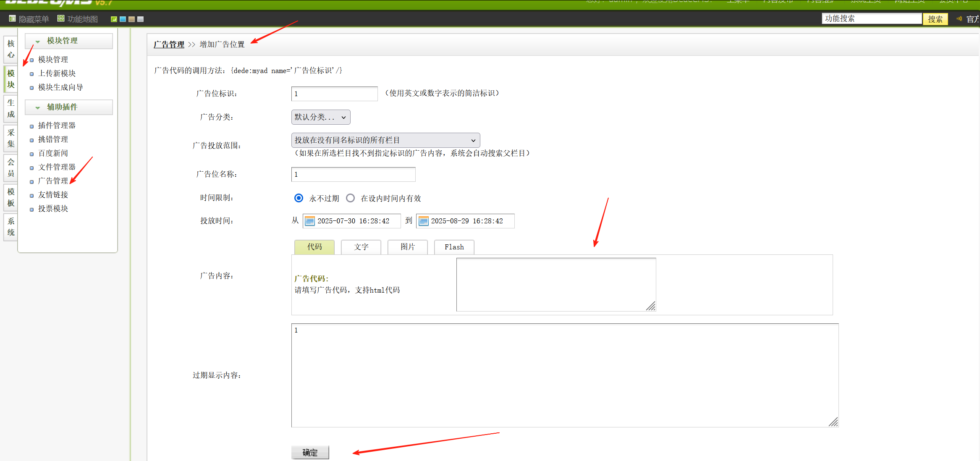980x461 pixels.
Task: Click the speaker icon beside 官方
Action: point(959,18)
